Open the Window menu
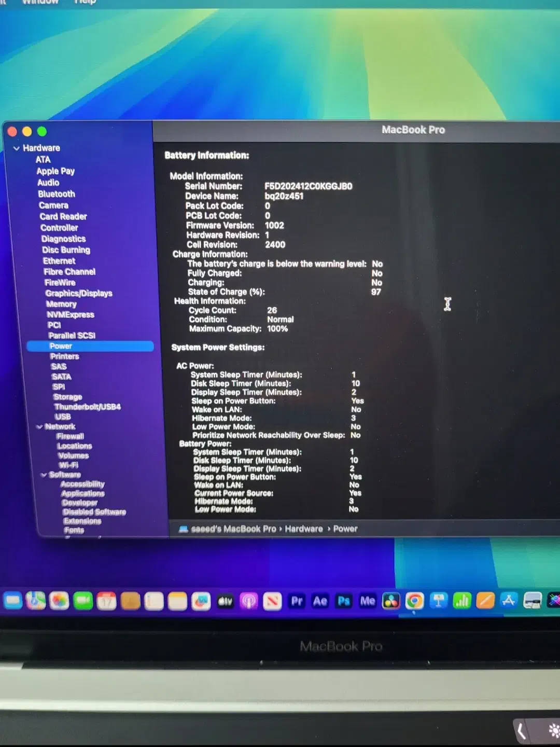The image size is (560, 747). pos(40,3)
